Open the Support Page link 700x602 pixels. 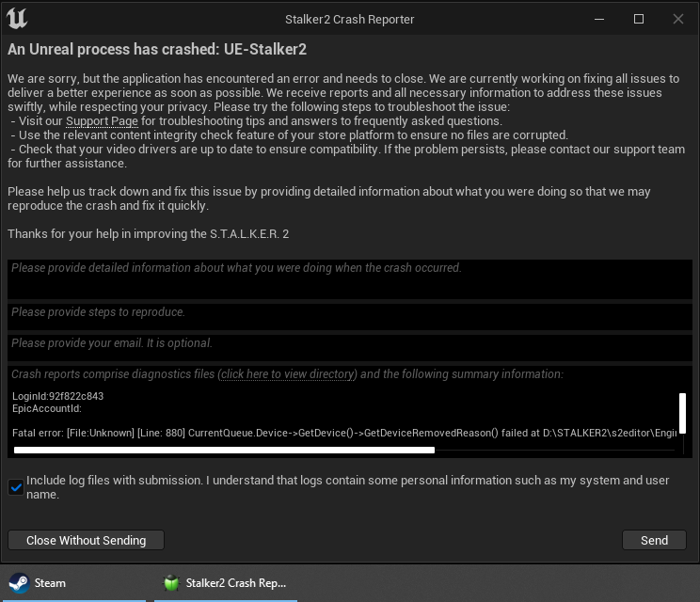(102, 121)
